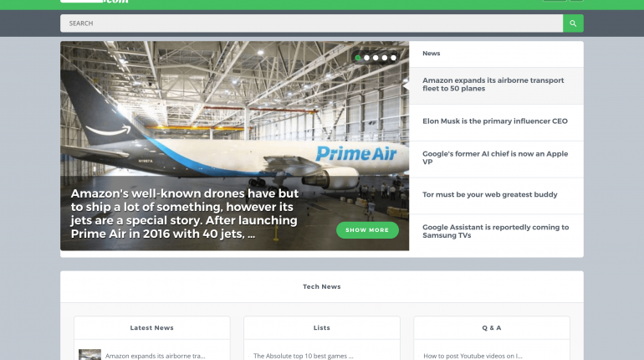Jump to the last slide dot

(x=393, y=58)
